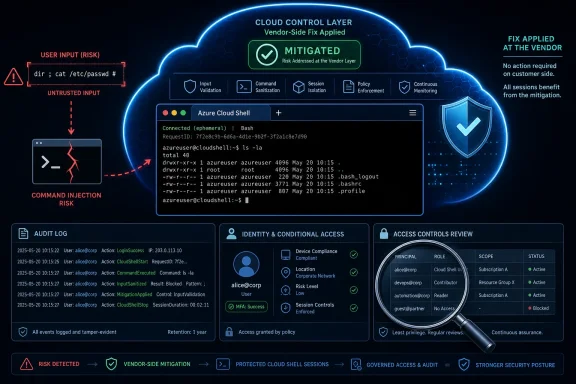This screenshot has height=384, width=576.
Task: Open the hamburger menu in Cloud Shell window
Action: (x=413, y=113)
